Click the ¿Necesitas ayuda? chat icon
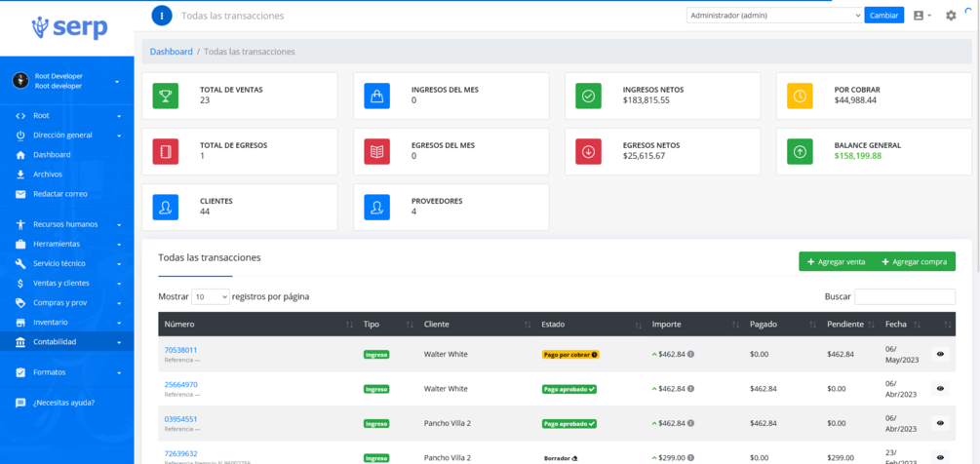 pos(20,403)
